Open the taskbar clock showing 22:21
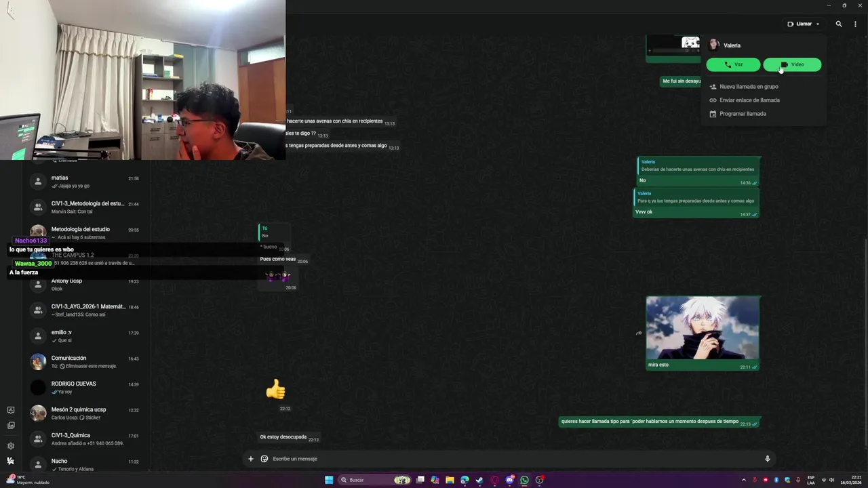The height and width of the screenshot is (488, 868). 850,480
